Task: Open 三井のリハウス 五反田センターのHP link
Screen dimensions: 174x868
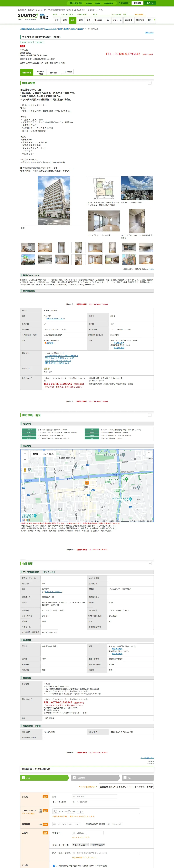Action: pyautogui.click(x=59, y=358)
